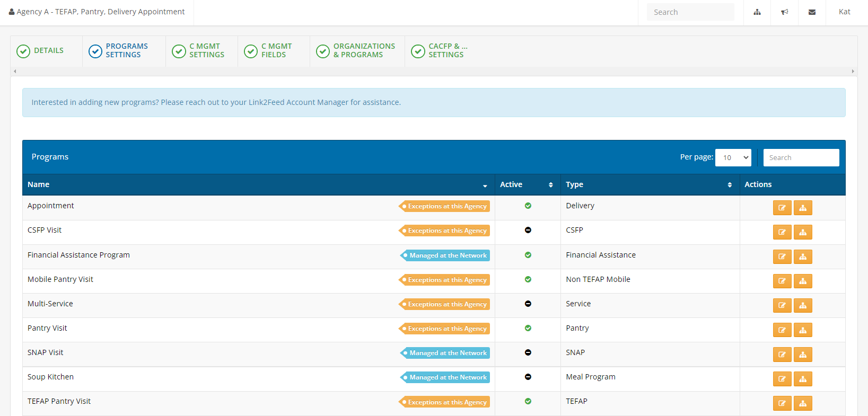Click Exceptions at this Agency tag for Multi-Service
868x416 pixels.
tap(444, 304)
